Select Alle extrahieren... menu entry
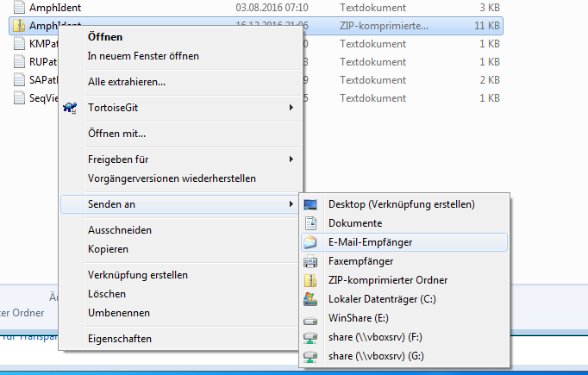The height and width of the screenshot is (375, 588). 127,82
